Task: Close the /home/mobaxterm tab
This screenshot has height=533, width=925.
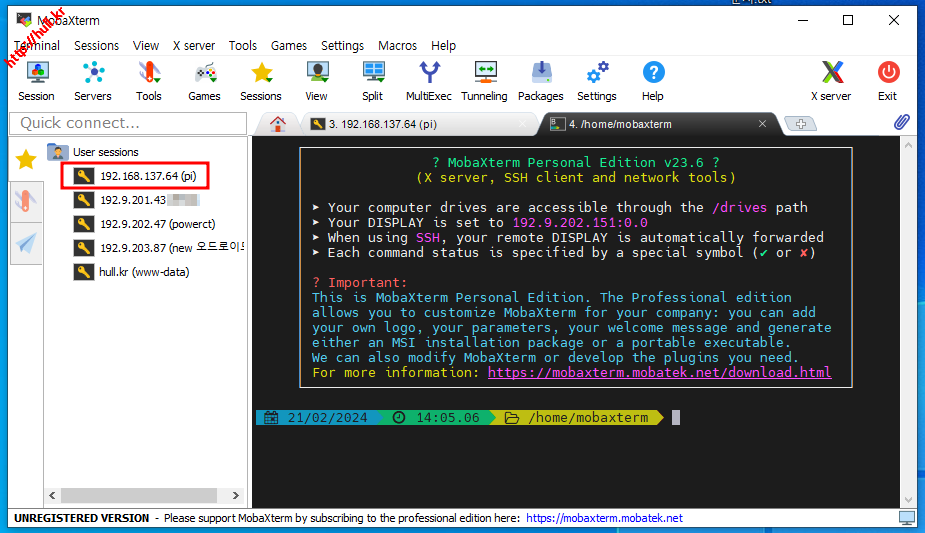Action: click(763, 124)
